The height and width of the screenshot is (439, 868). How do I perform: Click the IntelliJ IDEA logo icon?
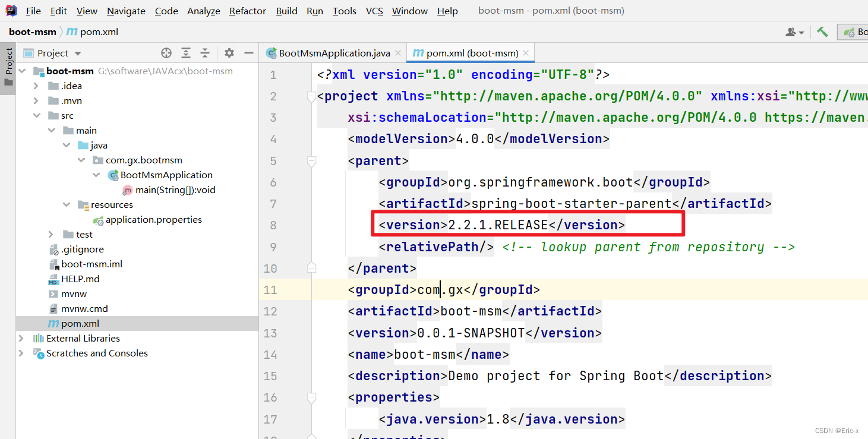11,10
